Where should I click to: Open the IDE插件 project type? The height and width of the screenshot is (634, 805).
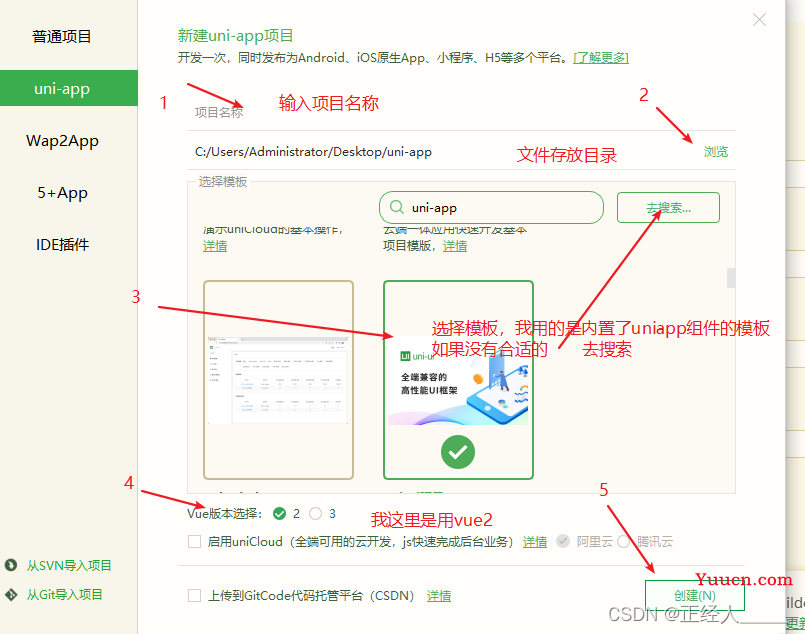(62, 244)
